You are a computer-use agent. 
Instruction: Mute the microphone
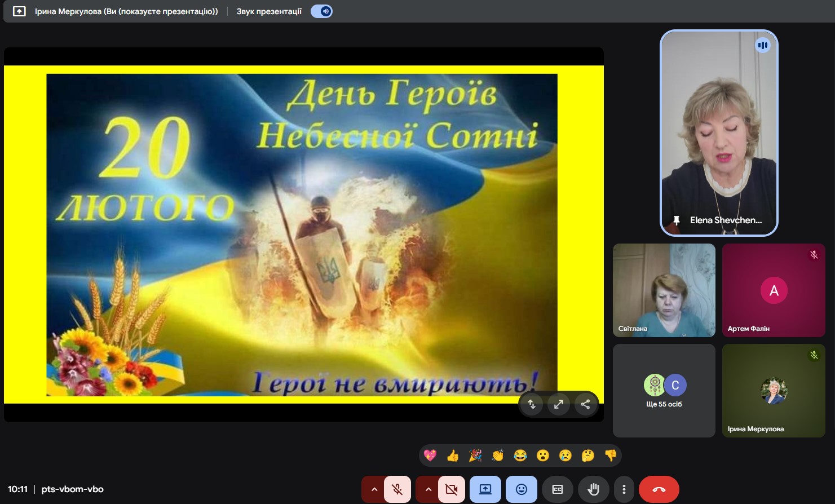397,489
